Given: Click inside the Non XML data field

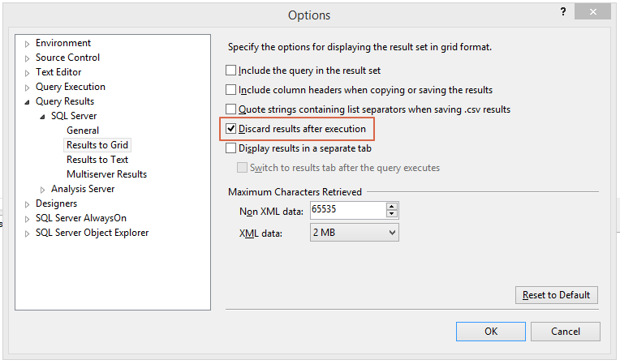Looking at the screenshot, I should (x=348, y=210).
